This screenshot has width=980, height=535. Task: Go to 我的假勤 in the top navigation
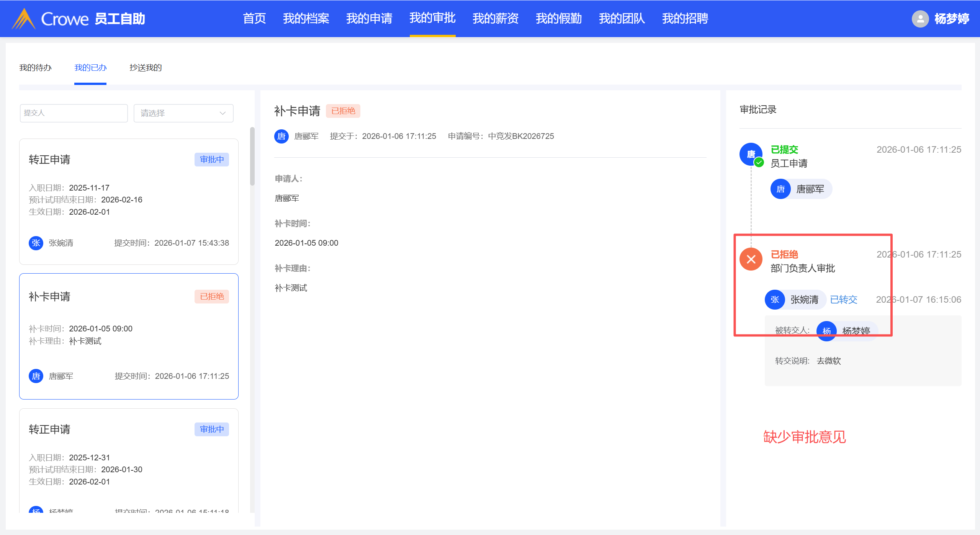click(558, 18)
